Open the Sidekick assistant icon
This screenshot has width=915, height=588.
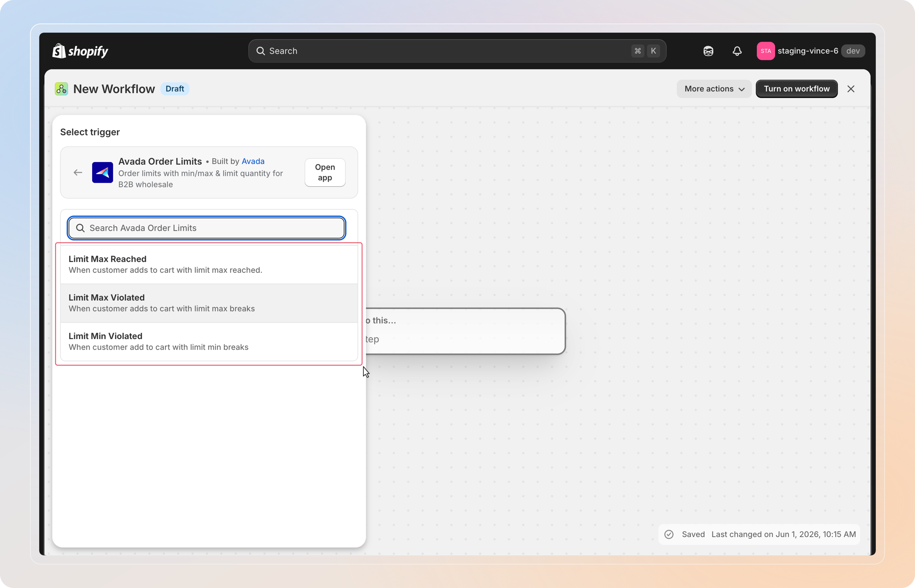tap(708, 51)
